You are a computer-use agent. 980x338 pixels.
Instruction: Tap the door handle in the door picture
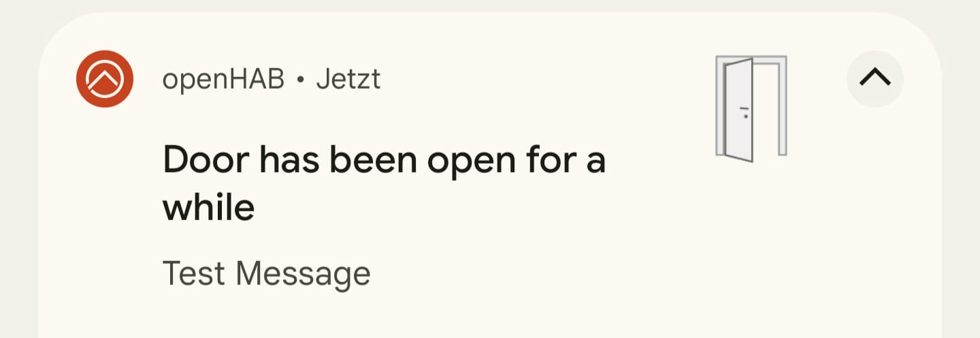744,112
